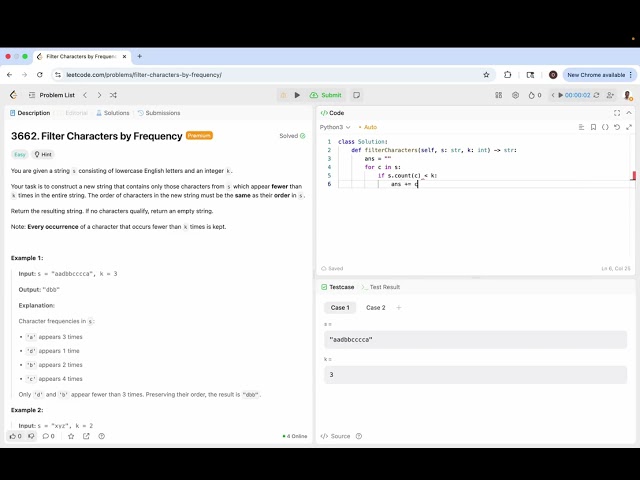Image resolution: width=640 pixels, height=480 pixels.
Task: Expand editor to full screen arrows icon
Action: (x=629, y=127)
